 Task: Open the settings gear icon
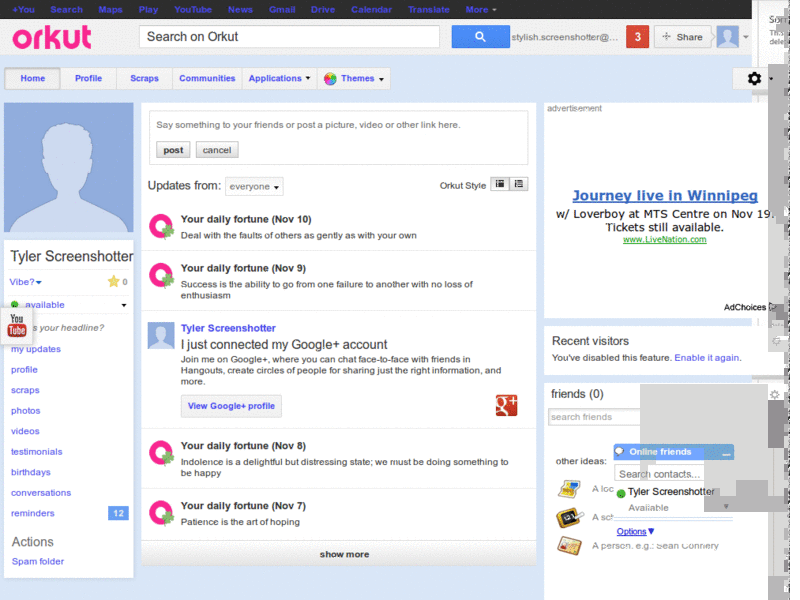tap(754, 79)
